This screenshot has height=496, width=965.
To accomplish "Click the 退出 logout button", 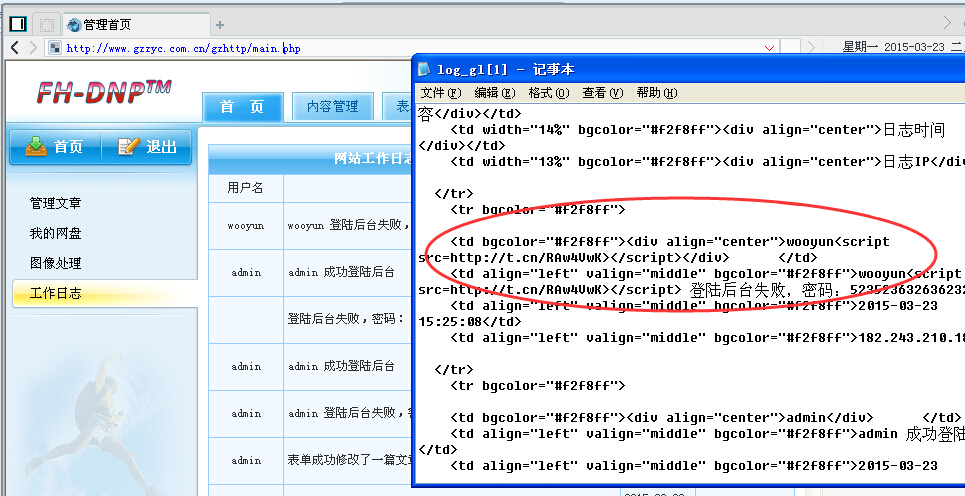I will (146, 146).
